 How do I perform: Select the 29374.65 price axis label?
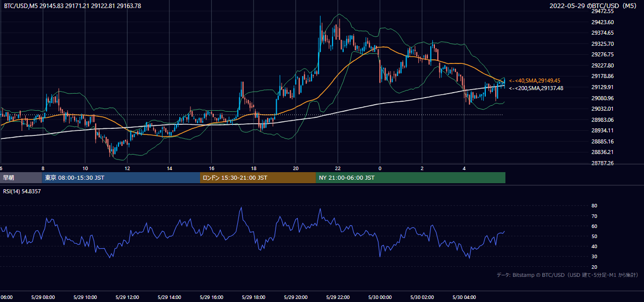(602, 33)
